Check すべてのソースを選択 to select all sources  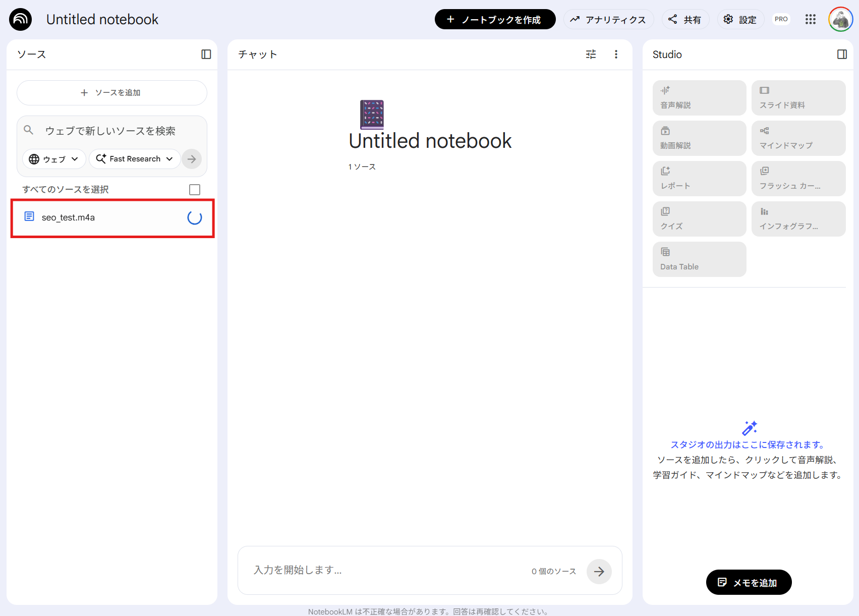click(x=195, y=189)
